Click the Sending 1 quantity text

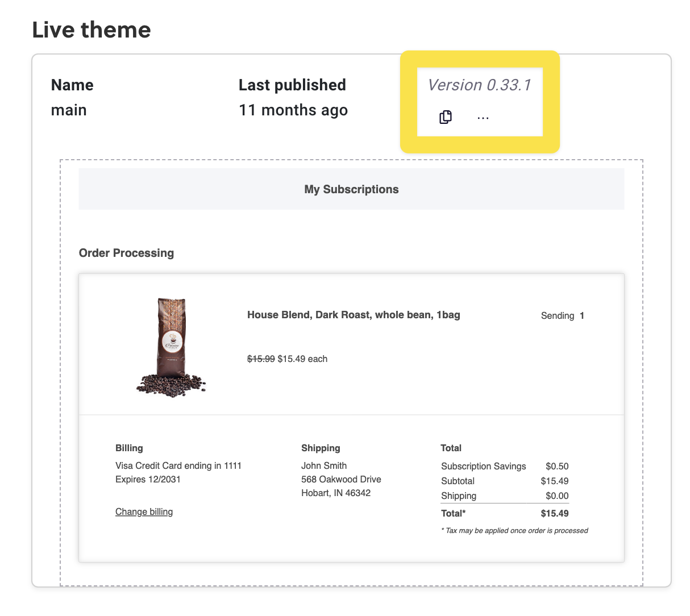562,316
